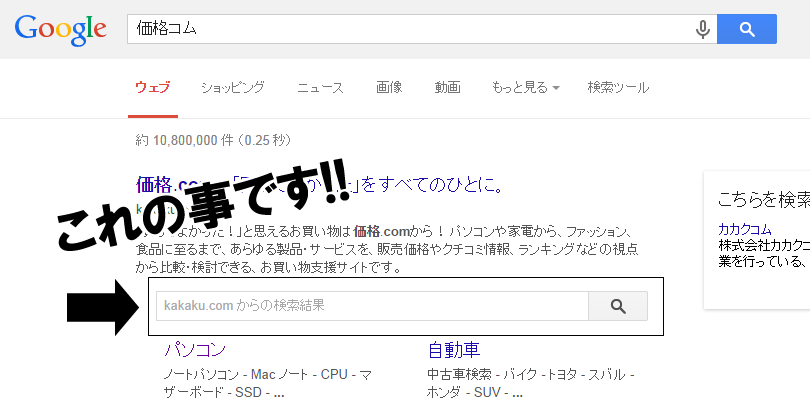Image resolution: width=810 pixels, height=400 pixels.
Task: Click the blue Google search button
Action: [x=747, y=29]
